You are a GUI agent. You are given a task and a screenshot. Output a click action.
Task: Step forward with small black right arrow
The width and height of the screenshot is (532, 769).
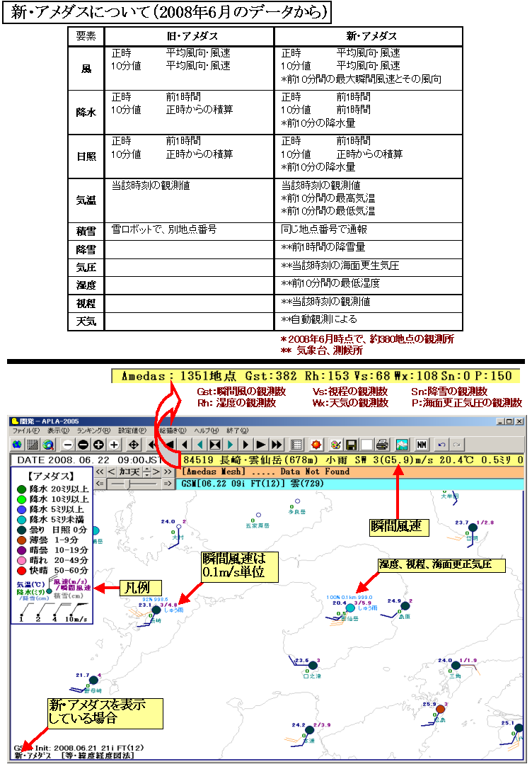246,444
